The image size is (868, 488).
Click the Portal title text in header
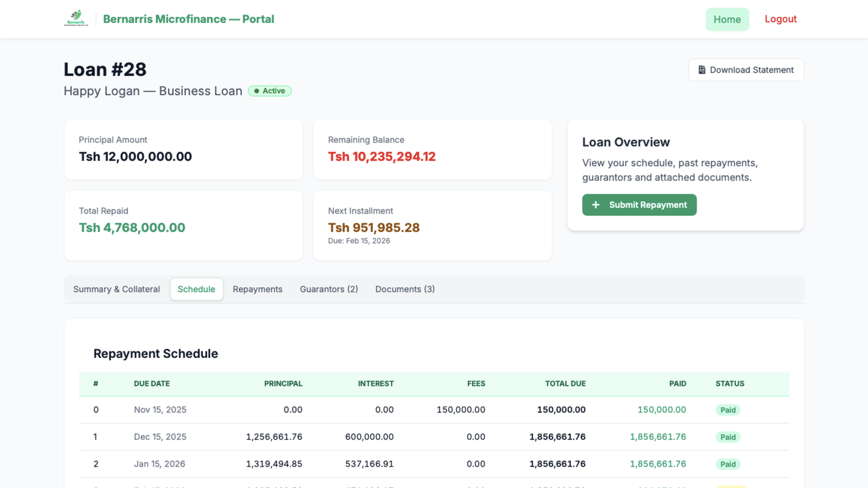click(x=188, y=19)
